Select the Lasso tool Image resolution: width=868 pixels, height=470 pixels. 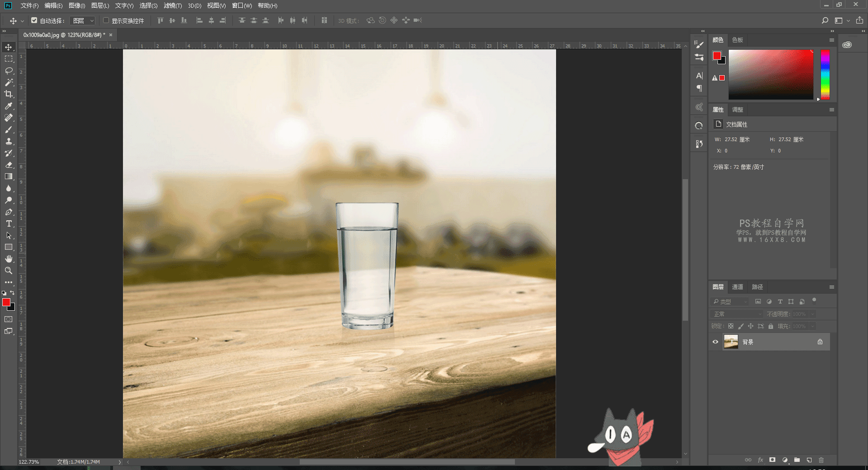tap(9, 71)
